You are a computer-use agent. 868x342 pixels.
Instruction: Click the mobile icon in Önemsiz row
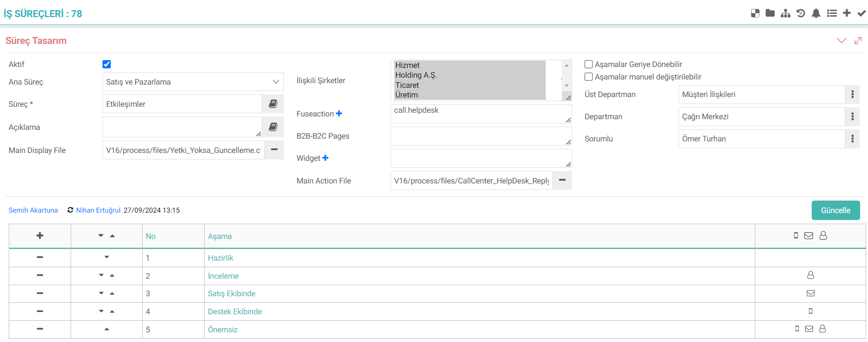click(x=797, y=329)
